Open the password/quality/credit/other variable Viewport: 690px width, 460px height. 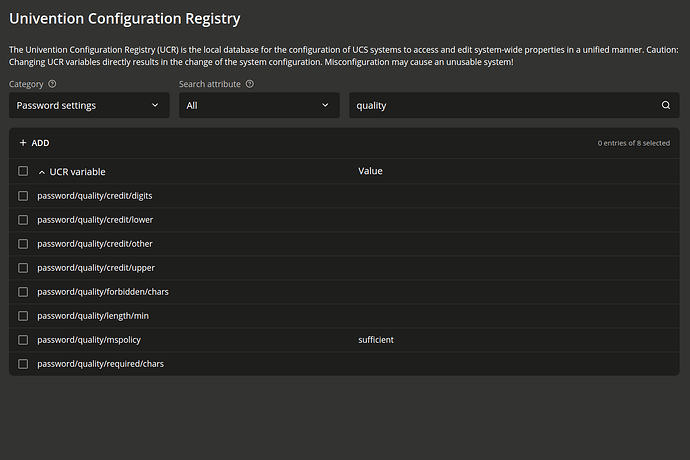(95, 244)
